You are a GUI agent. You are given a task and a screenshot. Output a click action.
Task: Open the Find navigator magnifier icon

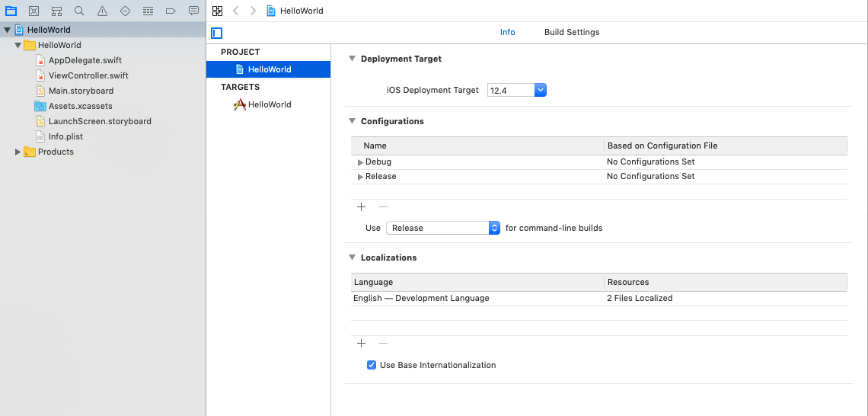79,11
